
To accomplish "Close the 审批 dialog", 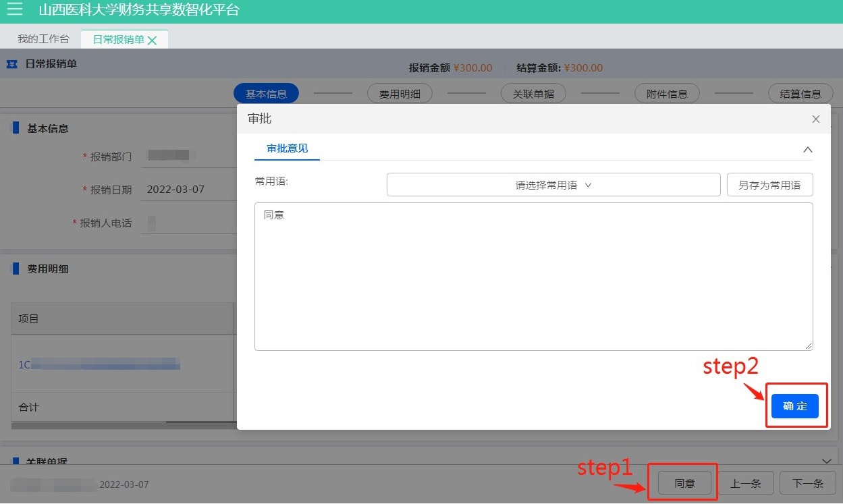I will click(x=815, y=119).
